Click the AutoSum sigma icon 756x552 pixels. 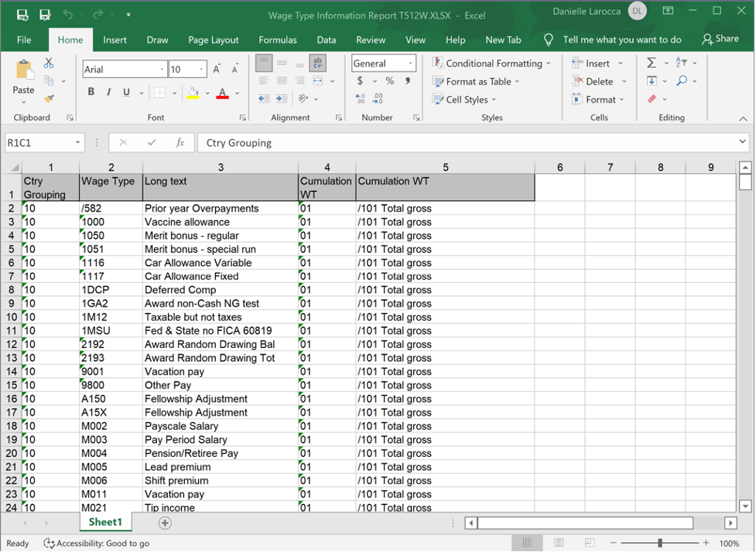(x=652, y=63)
